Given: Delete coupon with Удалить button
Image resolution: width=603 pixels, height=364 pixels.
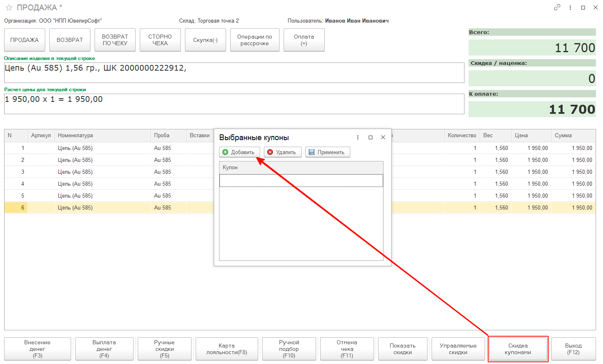Looking at the screenshot, I should (283, 152).
